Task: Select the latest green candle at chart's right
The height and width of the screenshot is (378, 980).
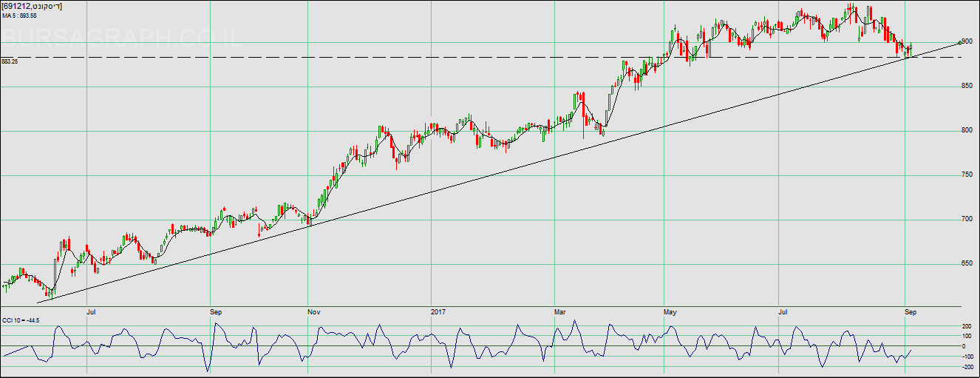Action: point(911,47)
